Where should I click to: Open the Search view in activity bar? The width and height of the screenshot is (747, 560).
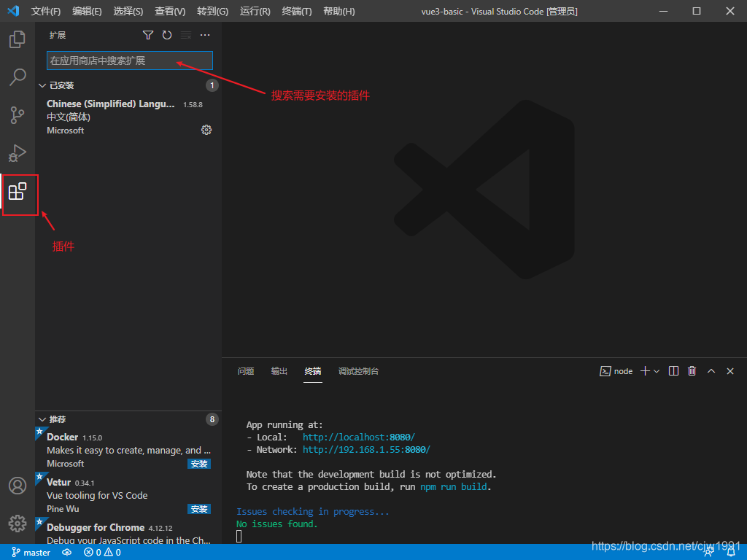tap(18, 77)
